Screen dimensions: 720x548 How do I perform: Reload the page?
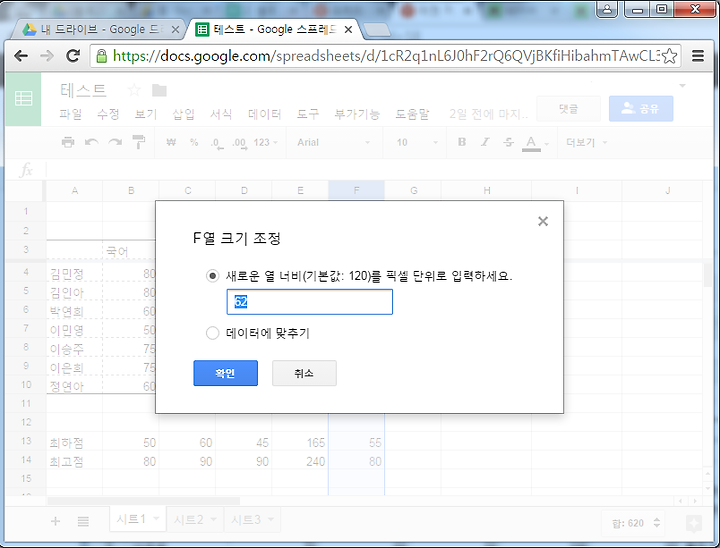point(73,56)
